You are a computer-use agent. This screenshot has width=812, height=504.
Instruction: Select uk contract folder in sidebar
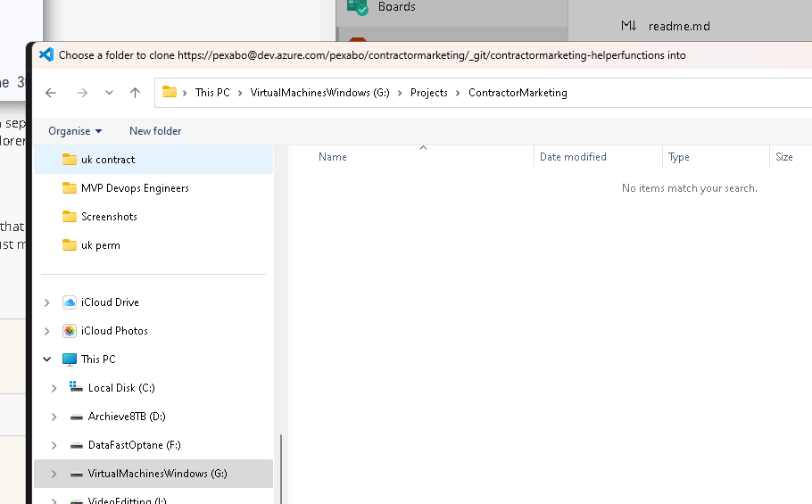153,160
